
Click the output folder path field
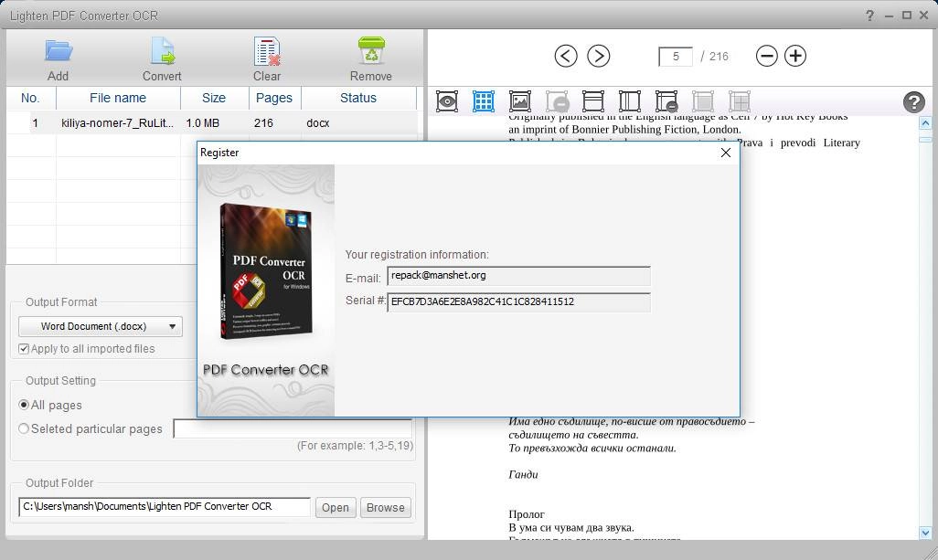[165, 507]
